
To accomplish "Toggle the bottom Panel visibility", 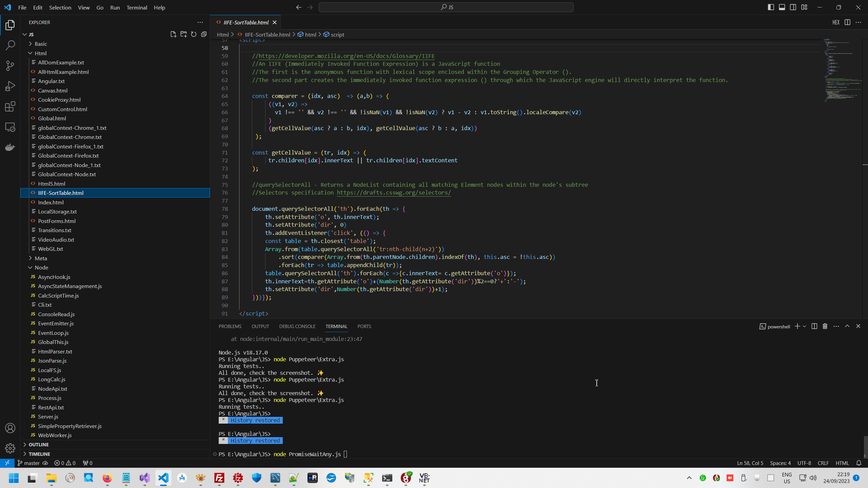I will click(782, 7).
